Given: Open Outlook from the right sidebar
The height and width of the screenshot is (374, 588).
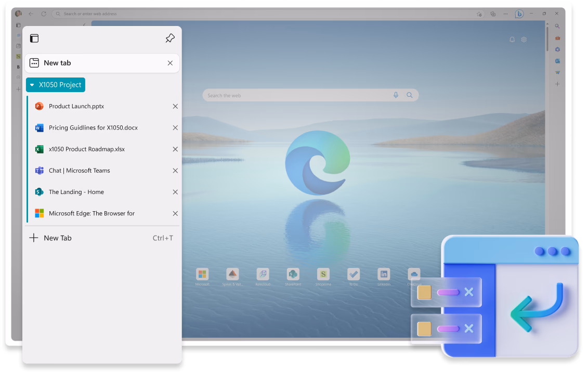Looking at the screenshot, I should point(558,61).
